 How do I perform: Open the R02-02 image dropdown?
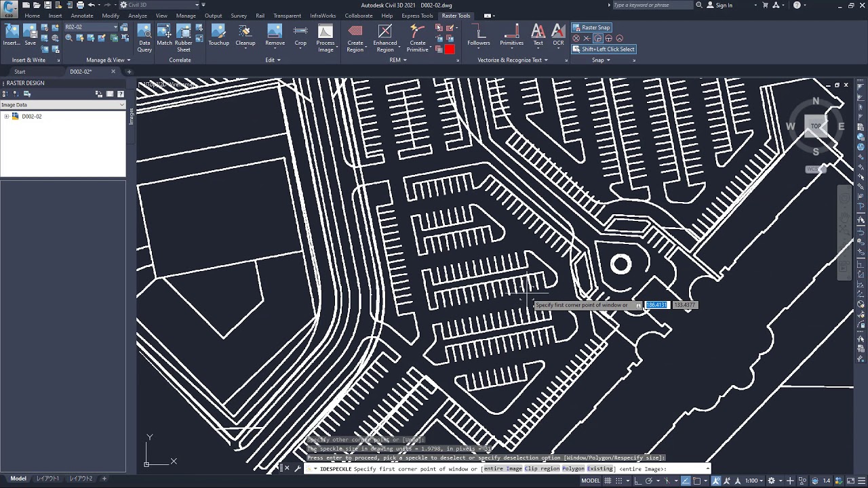tap(91, 28)
